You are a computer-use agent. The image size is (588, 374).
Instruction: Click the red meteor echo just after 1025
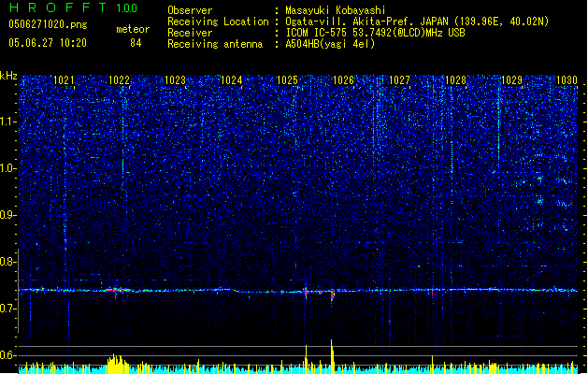tap(306, 293)
